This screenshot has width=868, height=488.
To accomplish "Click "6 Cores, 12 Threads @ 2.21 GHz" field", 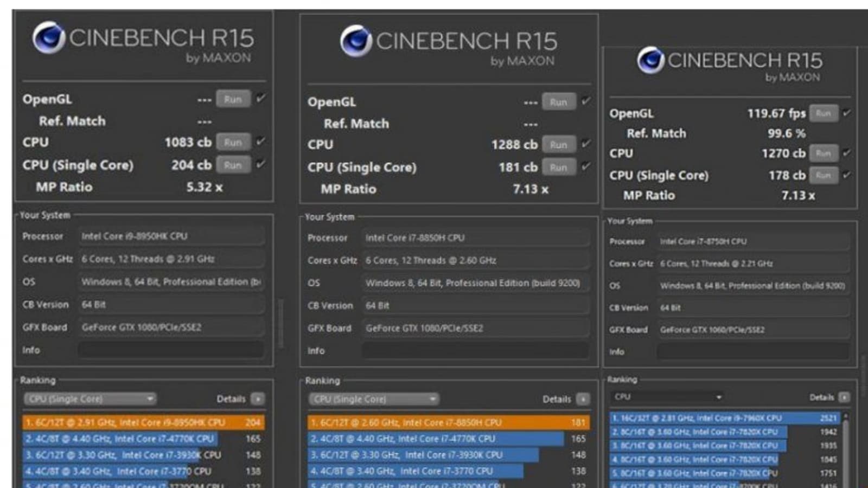I will coord(754,264).
